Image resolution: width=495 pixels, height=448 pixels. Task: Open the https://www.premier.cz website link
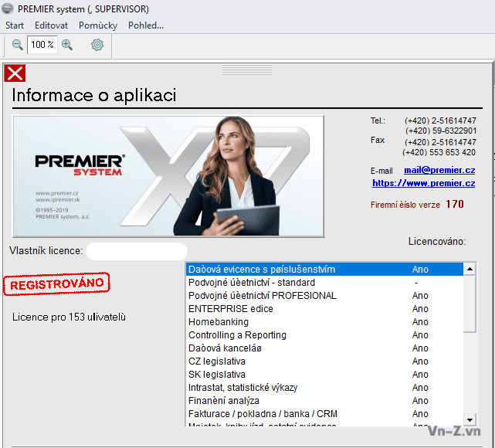(423, 183)
